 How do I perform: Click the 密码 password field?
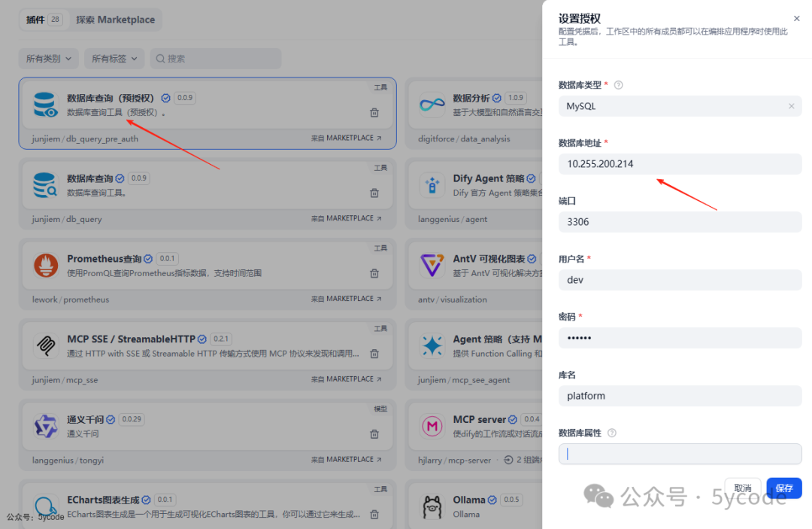click(x=680, y=339)
